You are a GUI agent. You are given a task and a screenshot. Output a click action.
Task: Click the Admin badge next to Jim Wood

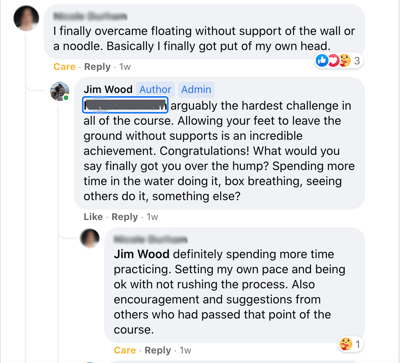196,89
